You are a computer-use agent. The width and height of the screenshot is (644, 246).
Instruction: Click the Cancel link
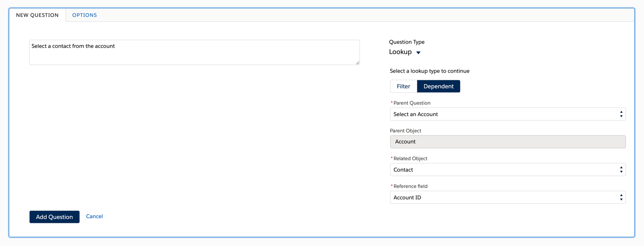(x=94, y=216)
